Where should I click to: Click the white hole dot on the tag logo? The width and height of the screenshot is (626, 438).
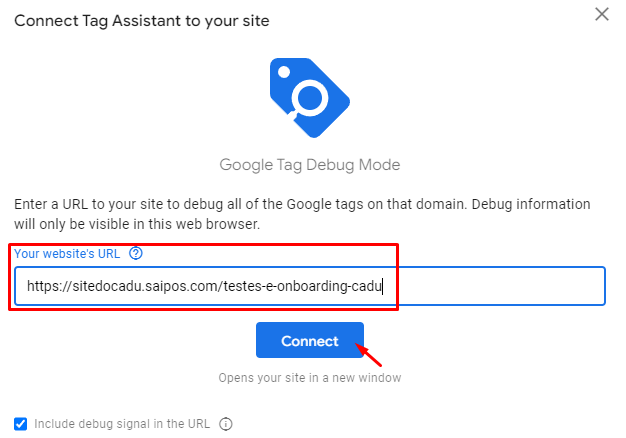[x=284, y=72]
